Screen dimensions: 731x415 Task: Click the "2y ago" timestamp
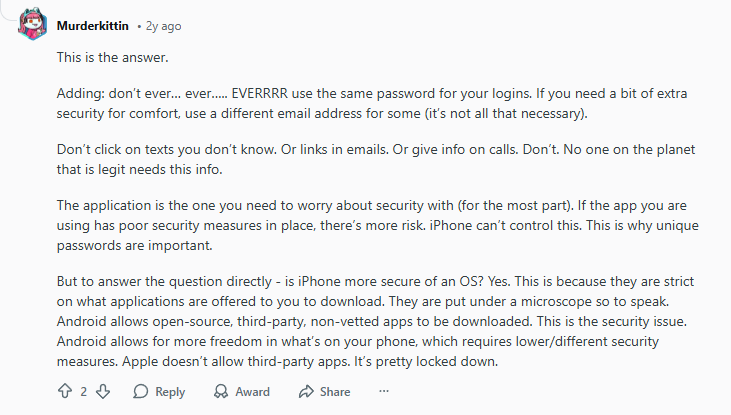(162, 24)
